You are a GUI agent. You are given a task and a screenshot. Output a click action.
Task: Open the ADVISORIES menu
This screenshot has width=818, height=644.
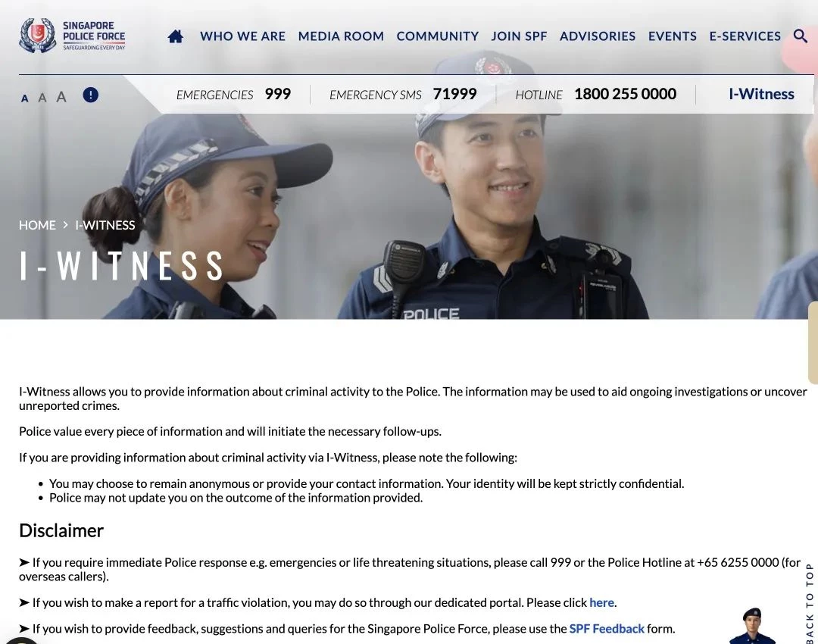(x=598, y=36)
